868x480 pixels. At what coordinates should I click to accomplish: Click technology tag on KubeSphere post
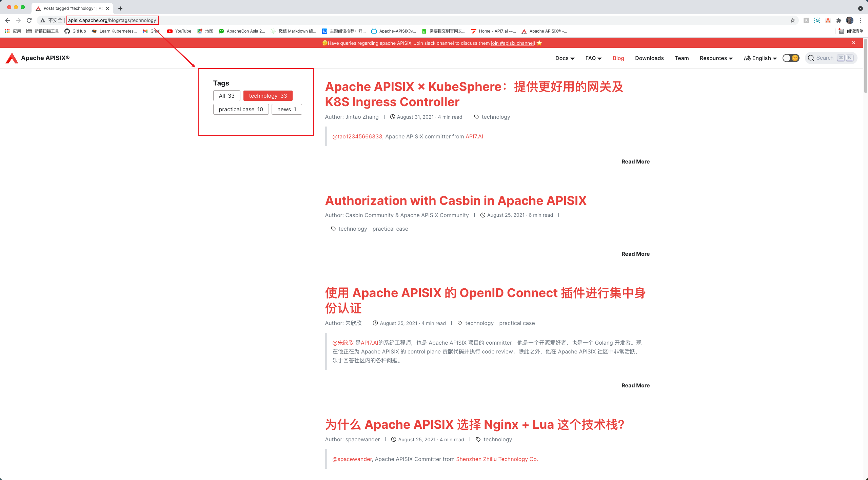[496, 117]
